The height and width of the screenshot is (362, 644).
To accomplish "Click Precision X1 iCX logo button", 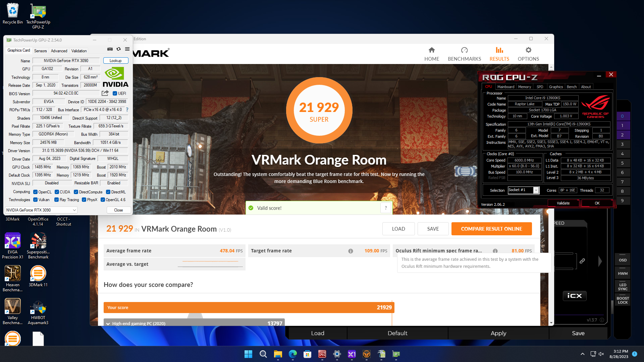I will [x=575, y=296].
